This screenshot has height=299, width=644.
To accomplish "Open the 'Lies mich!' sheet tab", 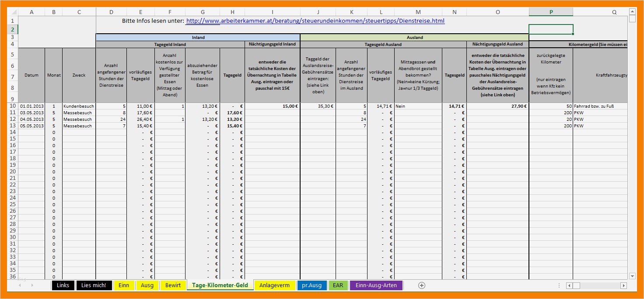I will (94, 285).
